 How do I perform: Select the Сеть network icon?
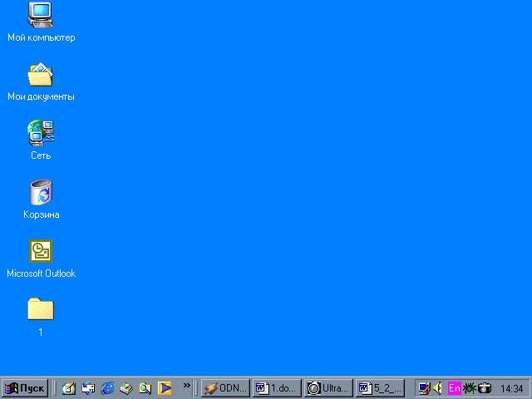point(41,133)
